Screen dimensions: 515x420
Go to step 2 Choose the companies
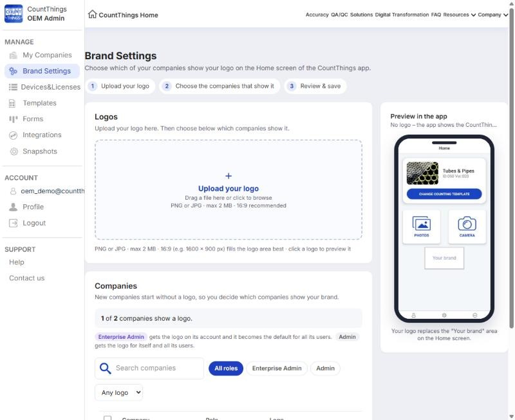tap(220, 86)
